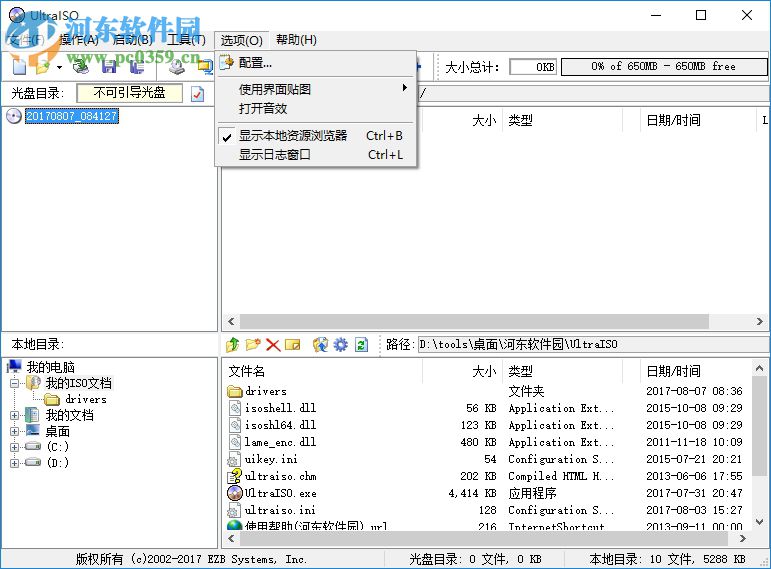Expand the (C:) drive node

point(15,447)
